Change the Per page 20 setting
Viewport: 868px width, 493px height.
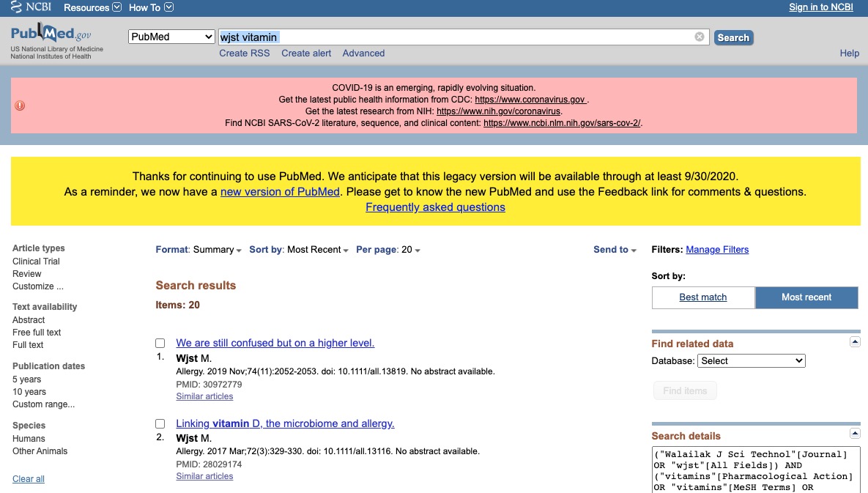pos(388,250)
